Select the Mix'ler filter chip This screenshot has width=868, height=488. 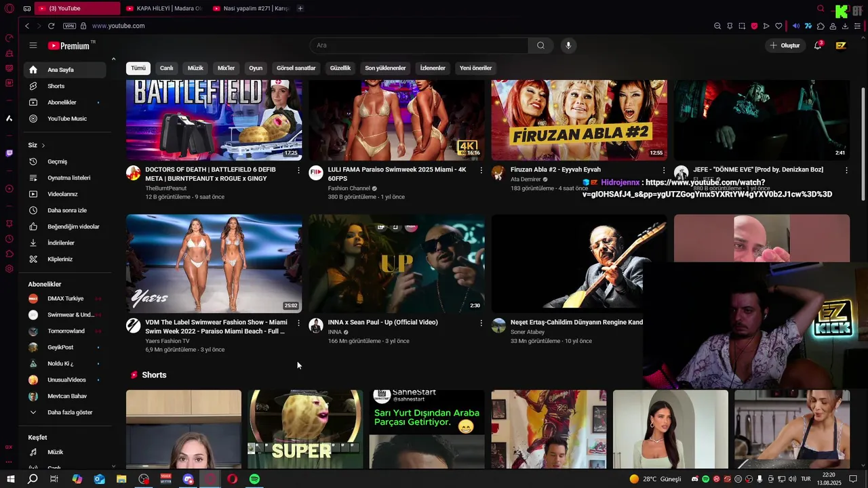pyautogui.click(x=226, y=68)
